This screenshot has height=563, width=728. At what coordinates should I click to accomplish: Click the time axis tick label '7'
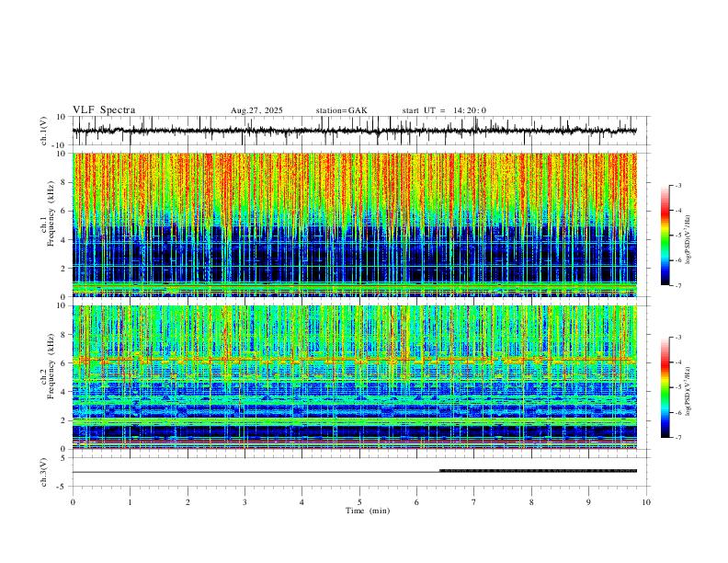pos(474,502)
